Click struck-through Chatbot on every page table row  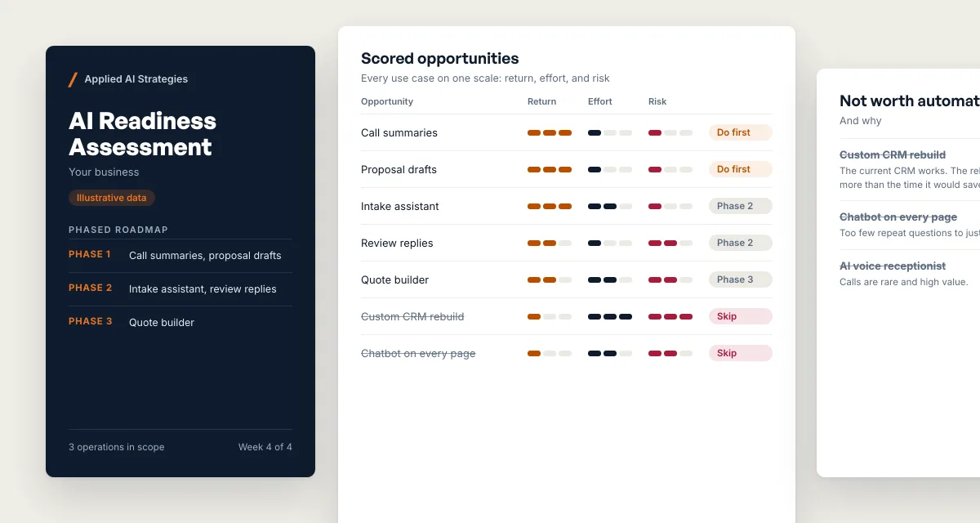[418, 354]
